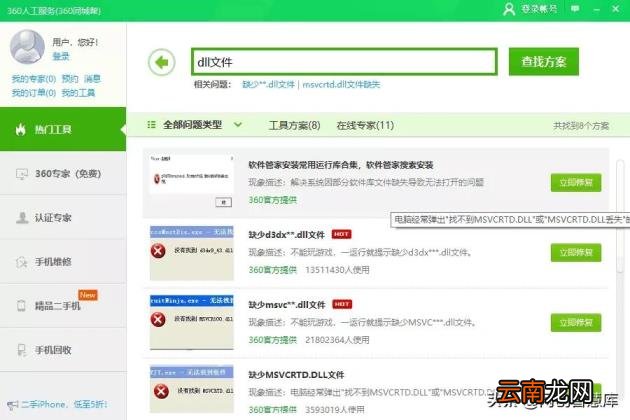The image size is (630, 420).
Task: Click the New badge on 精品二手机
Action: click(x=88, y=295)
